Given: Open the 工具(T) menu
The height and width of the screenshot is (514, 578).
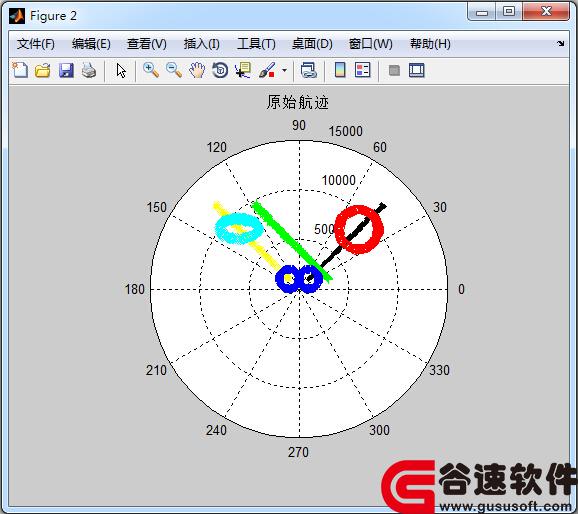Looking at the screenshot, I should 256,44.
